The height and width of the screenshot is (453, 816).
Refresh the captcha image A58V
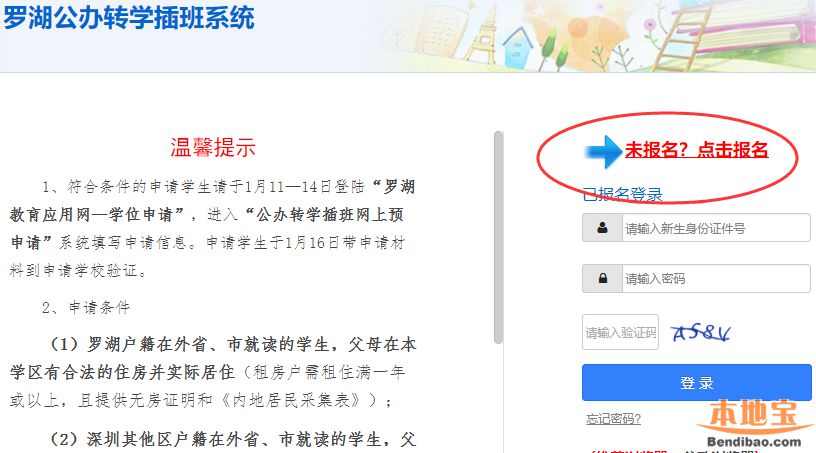701,332
